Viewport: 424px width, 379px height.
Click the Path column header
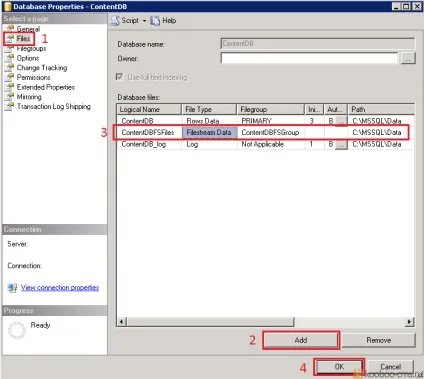pos(381,109)
